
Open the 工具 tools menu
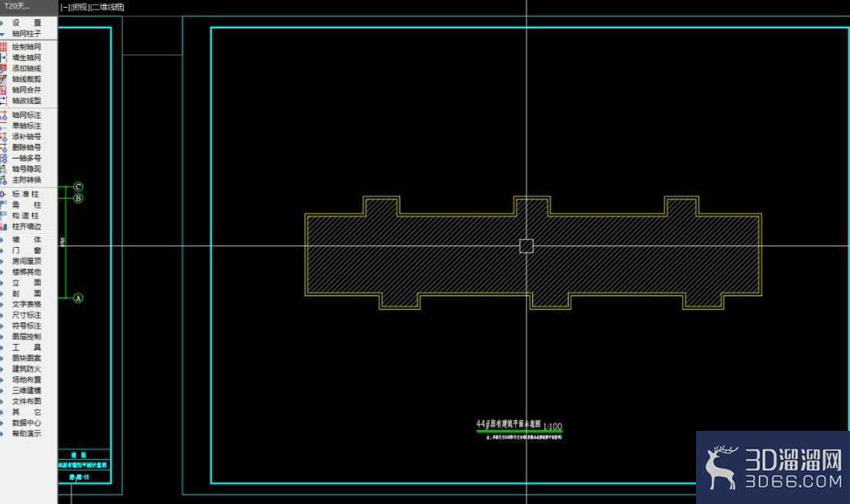26,347
